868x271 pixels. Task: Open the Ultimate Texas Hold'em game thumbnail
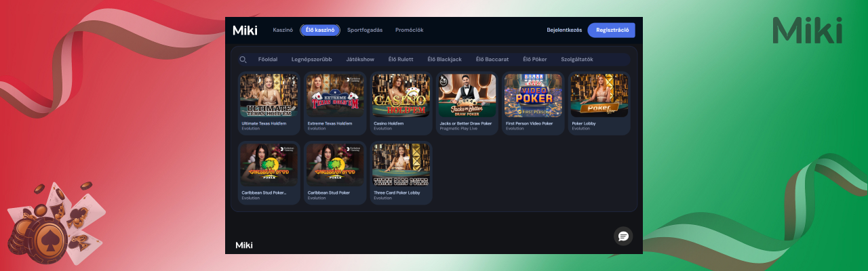coord(269,96)
